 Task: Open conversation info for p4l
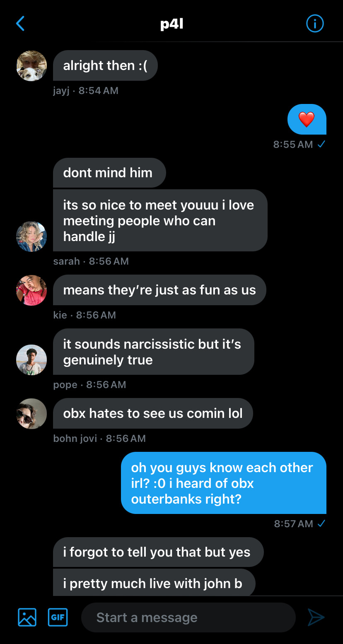point(315,24)
